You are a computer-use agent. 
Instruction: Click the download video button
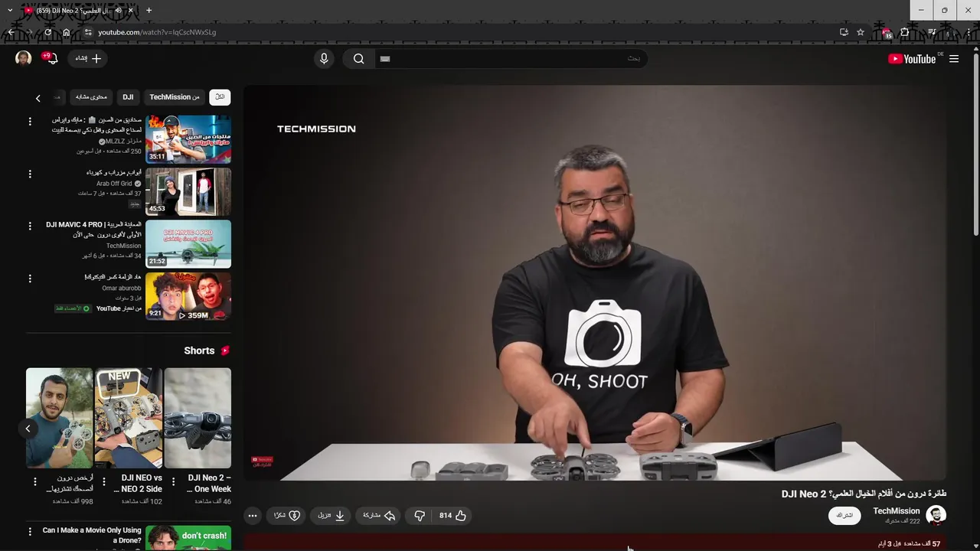pos(331,516)
